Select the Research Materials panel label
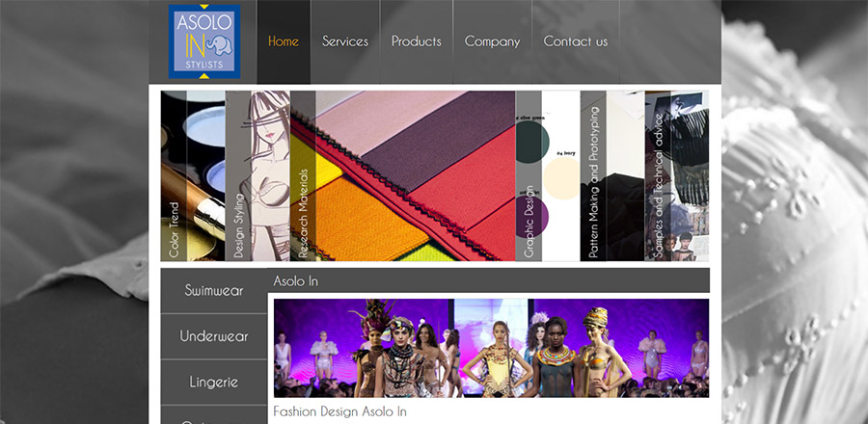The height and width of the screenshot is (424, 868). (303, 175)
